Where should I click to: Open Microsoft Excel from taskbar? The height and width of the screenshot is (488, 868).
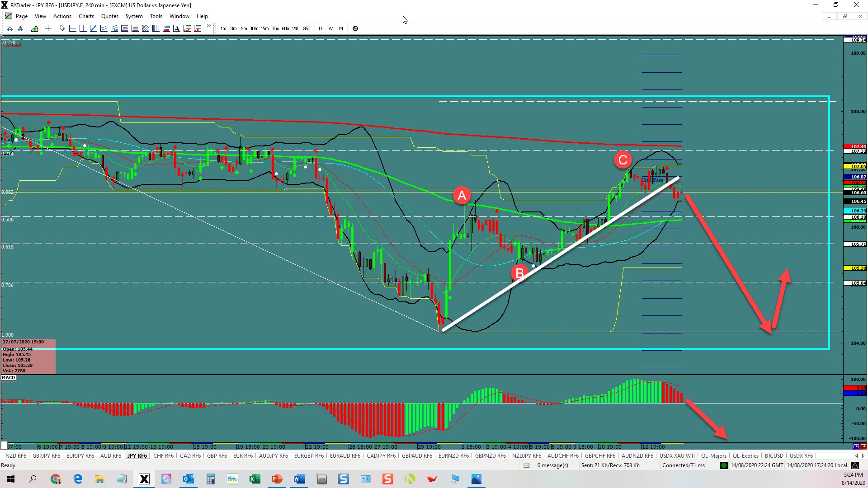coord(255,479)
